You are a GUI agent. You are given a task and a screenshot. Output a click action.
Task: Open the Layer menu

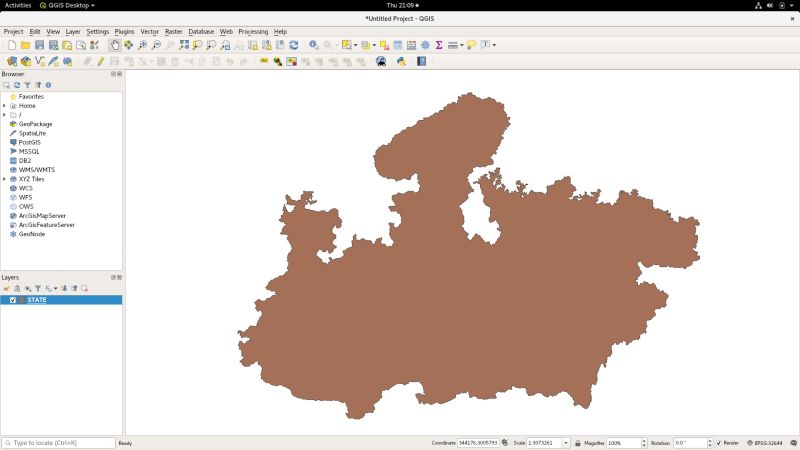[73, 32]
